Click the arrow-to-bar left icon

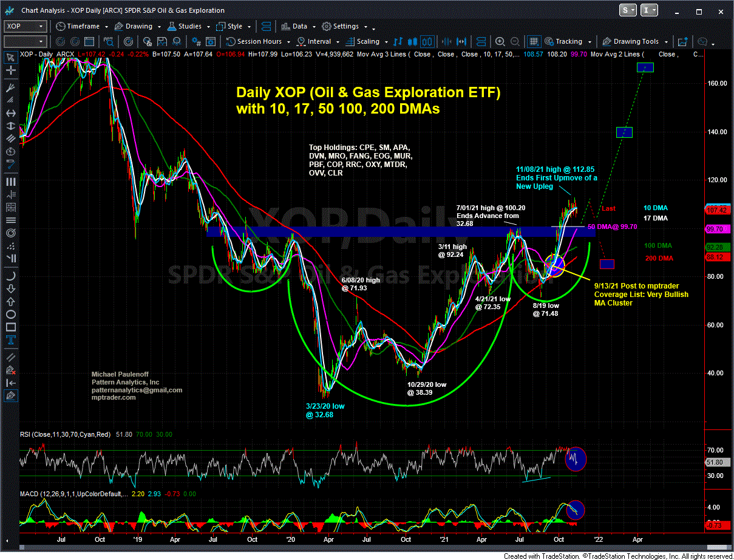pyautogui.click(x=10, y=383)
